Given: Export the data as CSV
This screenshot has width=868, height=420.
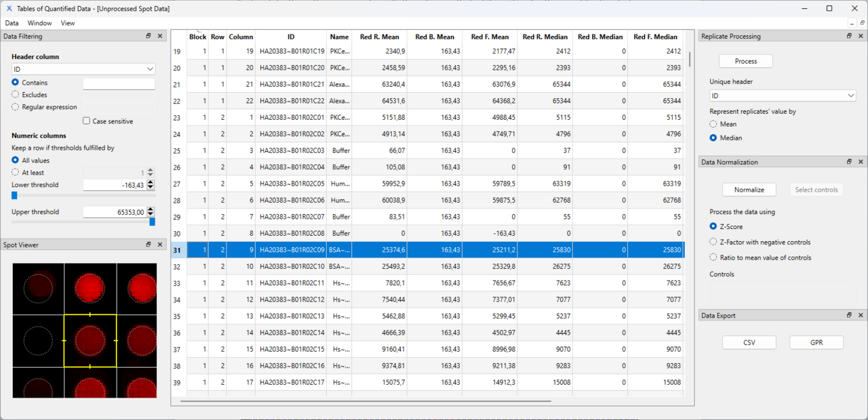Looking at the screenshot, I should tap(749, 342).
